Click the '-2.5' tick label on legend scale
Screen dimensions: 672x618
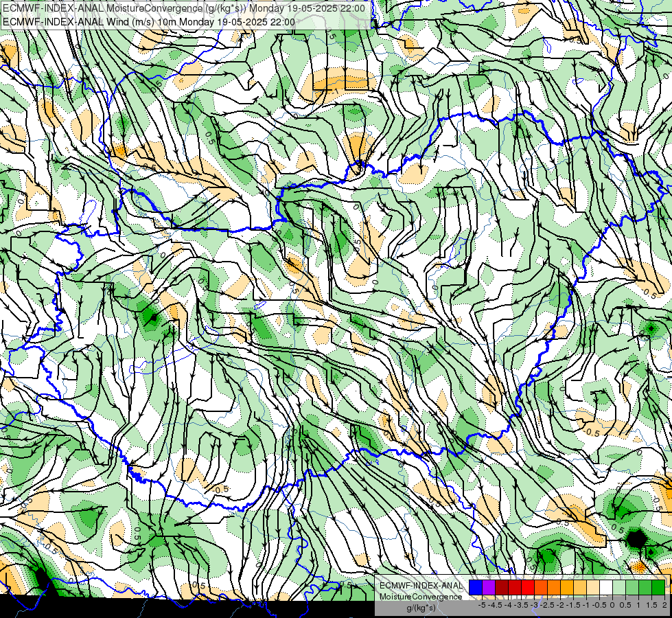point(547,605)
